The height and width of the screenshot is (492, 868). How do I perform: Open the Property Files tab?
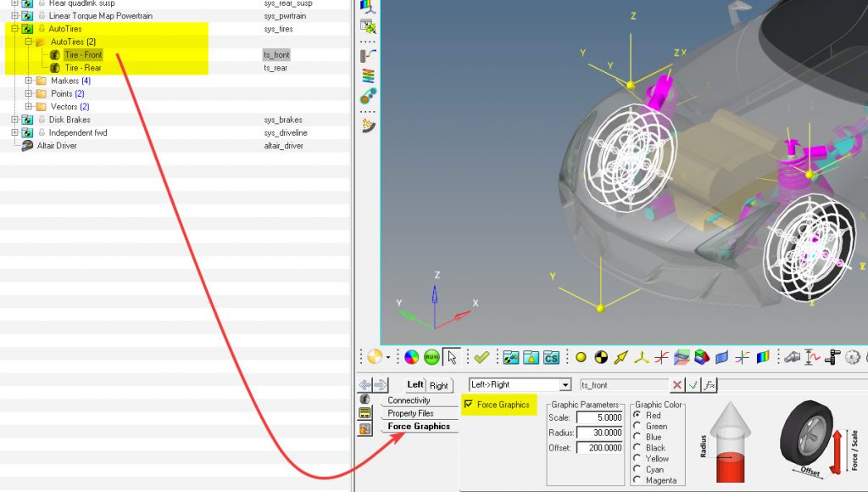coord(410,413)
